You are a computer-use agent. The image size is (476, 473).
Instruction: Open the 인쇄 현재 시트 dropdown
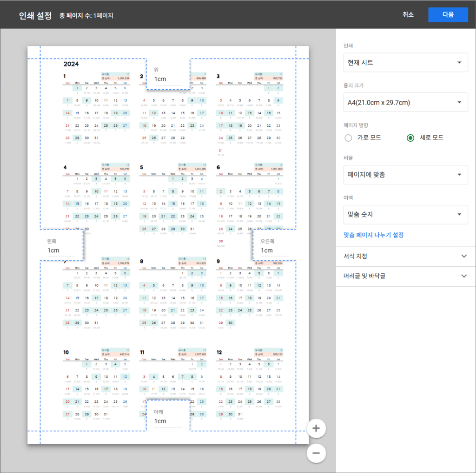pos(403,63)
